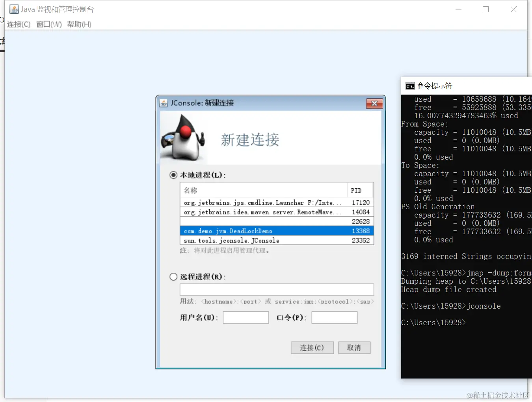Click the Command Prompt window title icon
Screen dimensions: 532x402
[x=410, y=86]
